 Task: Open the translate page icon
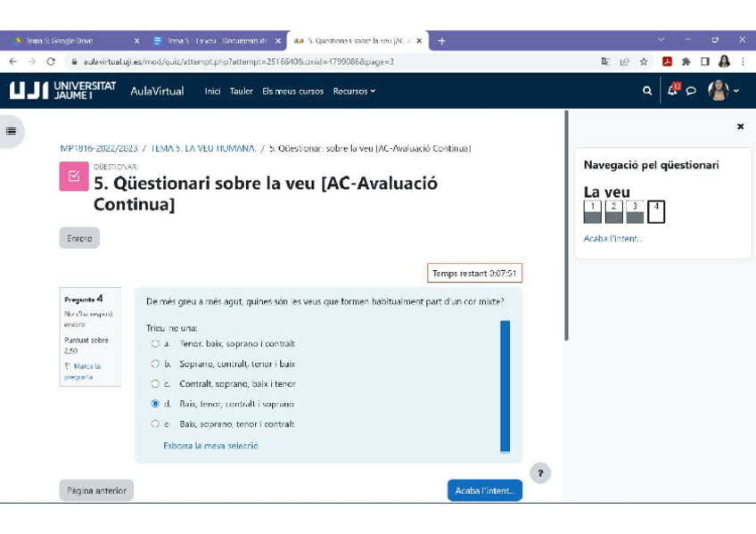[x=605, y=62]
